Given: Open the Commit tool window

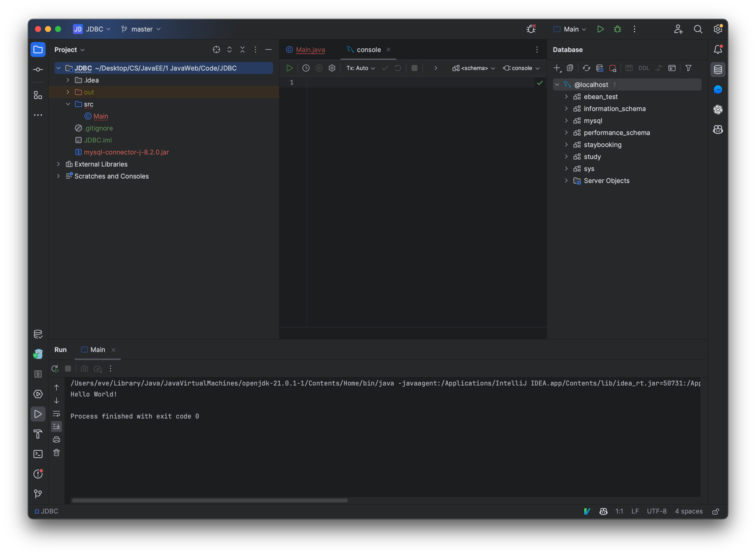Looking at the screenshot, I should (38, 69).
